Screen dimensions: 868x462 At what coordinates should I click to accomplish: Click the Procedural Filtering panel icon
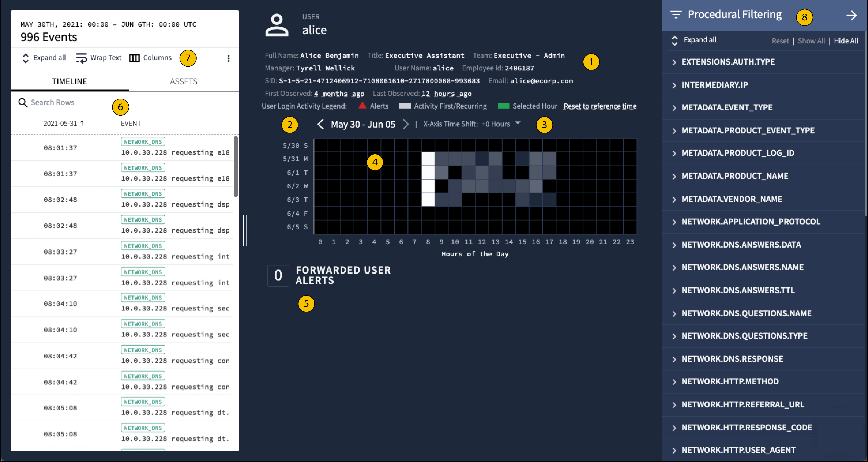tap(675, 16)
